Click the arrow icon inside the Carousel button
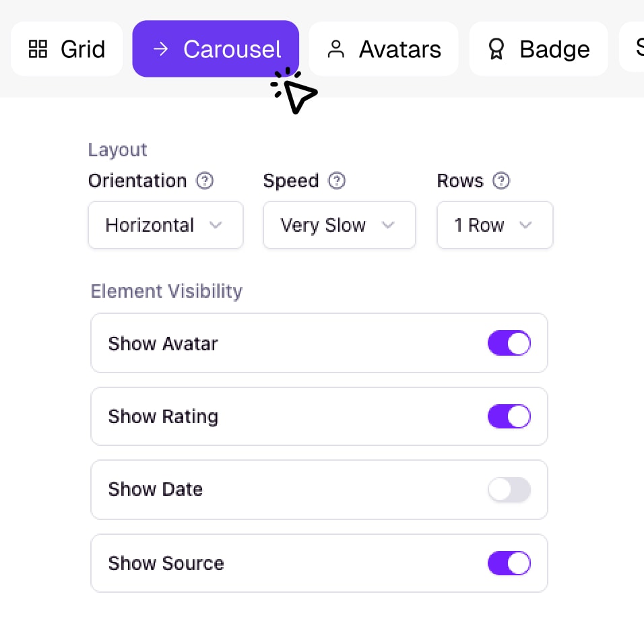Viewport: 644px width, 644px height. [x=160, y=48]
